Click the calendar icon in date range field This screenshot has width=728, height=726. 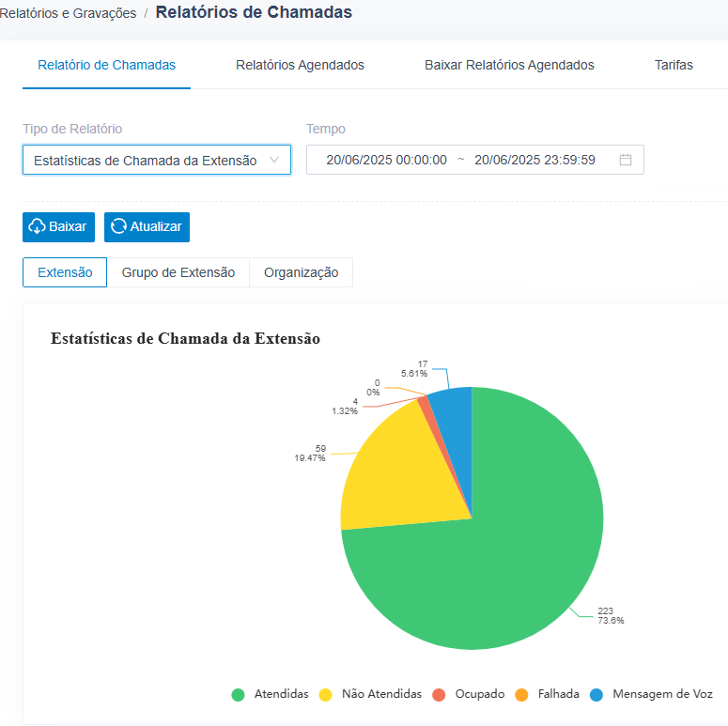(x=626, y=160)
